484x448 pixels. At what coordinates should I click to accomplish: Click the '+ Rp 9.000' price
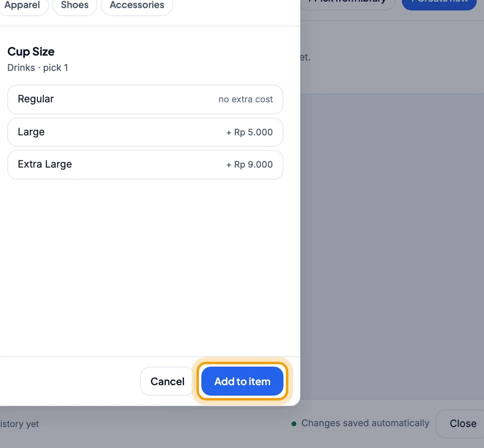[249, 164]
